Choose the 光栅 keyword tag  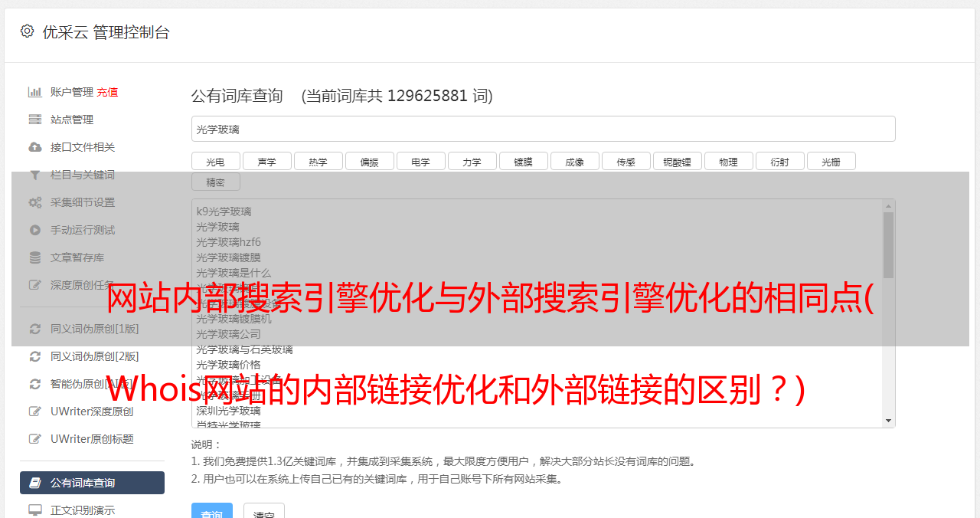click(831, 161)
